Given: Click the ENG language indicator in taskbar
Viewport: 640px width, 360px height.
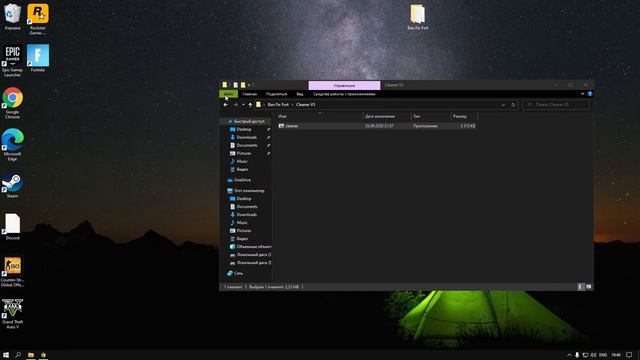Looking at the screenshot, I should click(603, 355).
